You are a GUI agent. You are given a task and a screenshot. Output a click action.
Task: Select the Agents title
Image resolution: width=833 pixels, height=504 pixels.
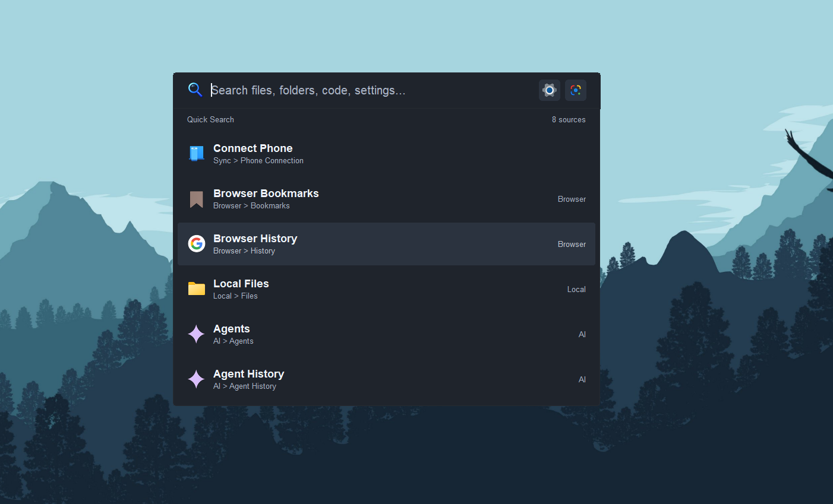(232, 329)
